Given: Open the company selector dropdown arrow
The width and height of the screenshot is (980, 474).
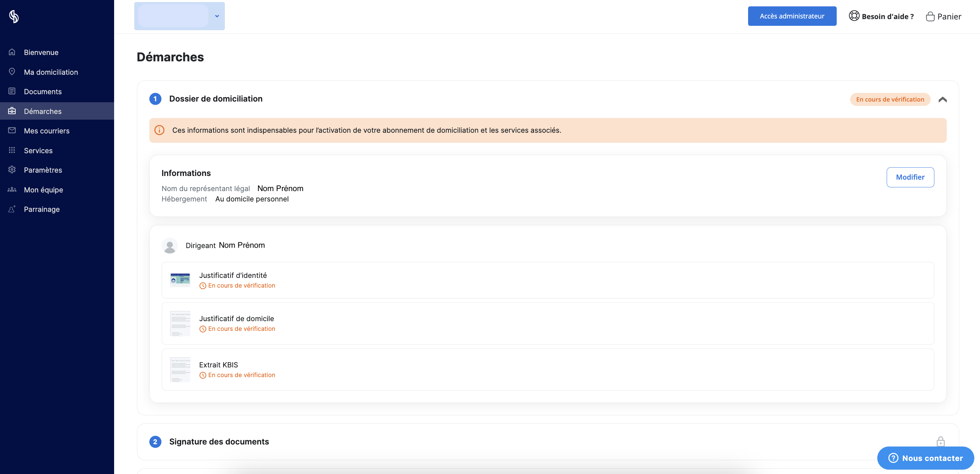Looking at the screenshot, I should click(217, 16).
